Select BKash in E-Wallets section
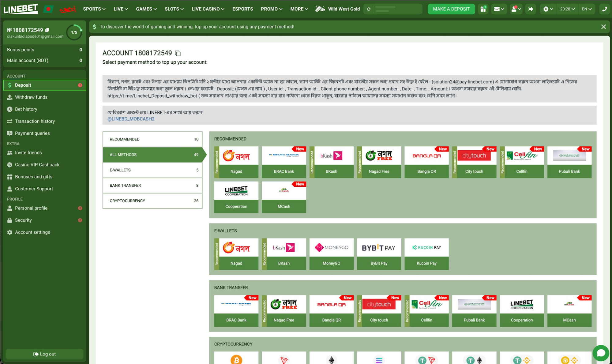Screen dimensions: 612x364 (x=284, y=254)
